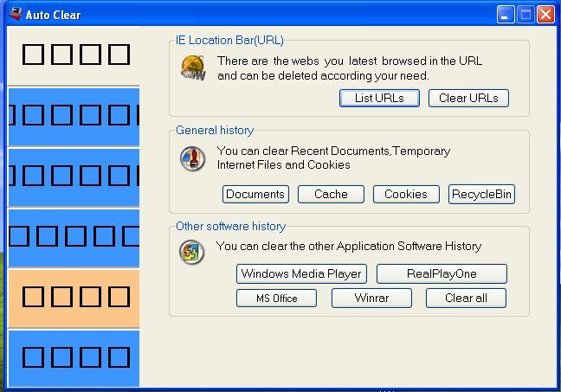This screenshot has height=392, width=561.
Task: Select the orange highlighted sidebar item
Action: (x=74, y=298)
